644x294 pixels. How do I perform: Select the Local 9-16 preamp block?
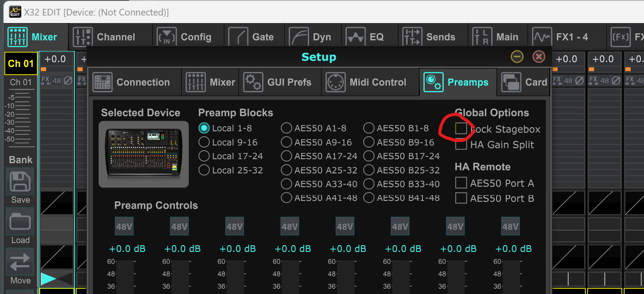pyautogui.click(x=204, y=142)
